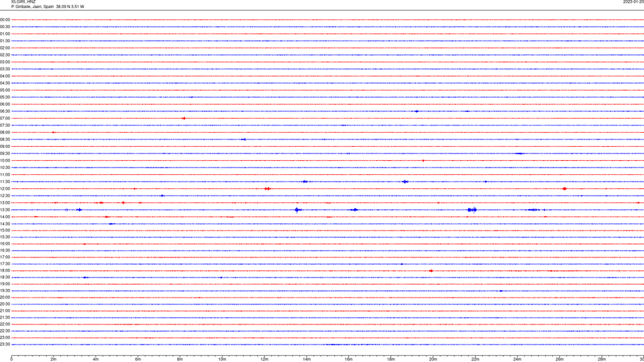Click the '23:30' trace time label
The width and height of the screenshot is (644, 362).
(5, 345)
